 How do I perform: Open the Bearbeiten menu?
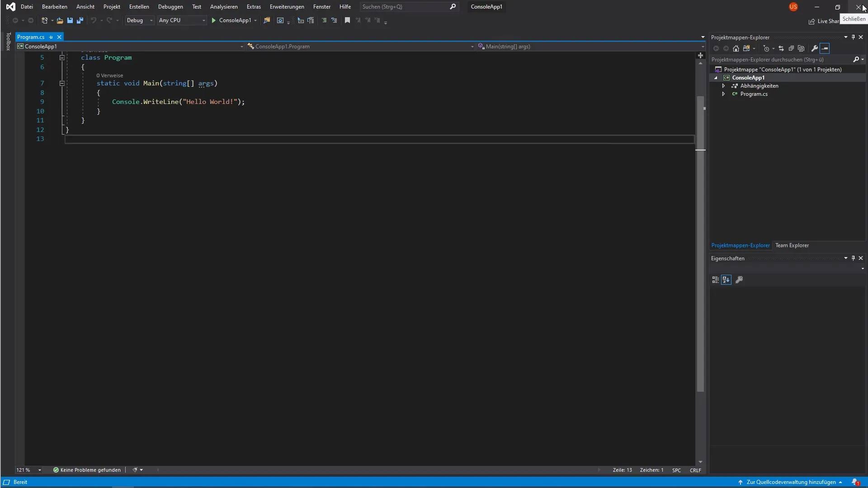(x=55, y=7)
